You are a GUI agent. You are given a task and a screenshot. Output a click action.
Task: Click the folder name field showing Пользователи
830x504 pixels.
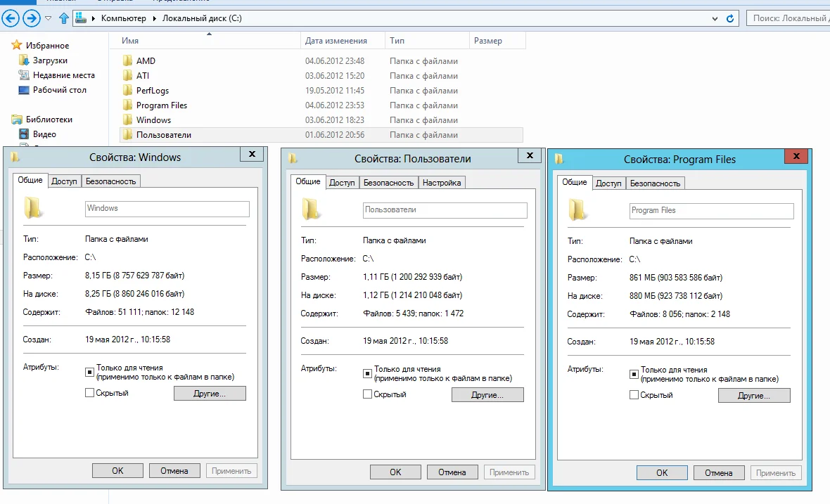coord(445,210)
